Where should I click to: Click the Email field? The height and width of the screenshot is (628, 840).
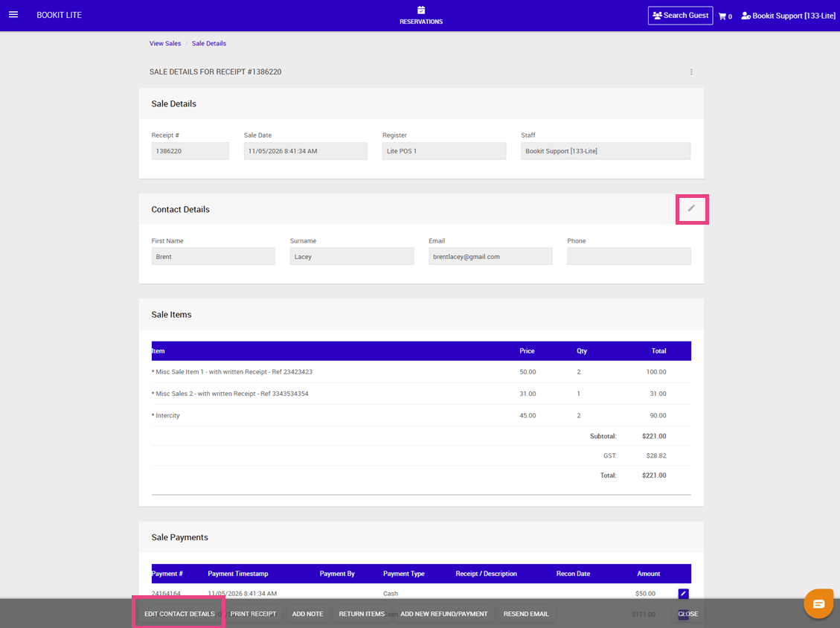(490, 257)
